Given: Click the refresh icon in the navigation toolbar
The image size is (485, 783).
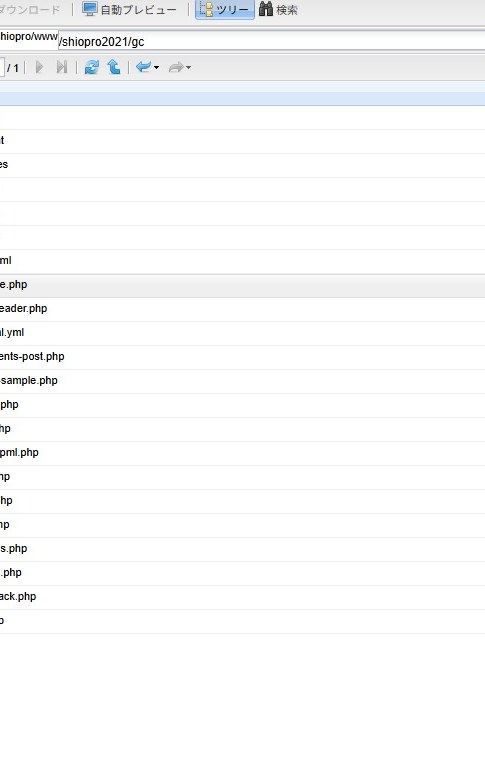Looking at the screenshot, I should pos(91,67).
